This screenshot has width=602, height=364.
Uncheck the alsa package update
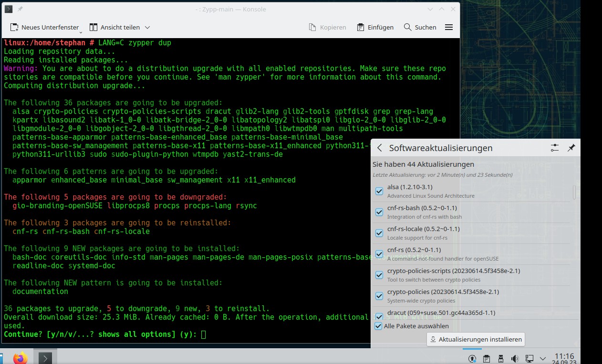tap(379, 191)
